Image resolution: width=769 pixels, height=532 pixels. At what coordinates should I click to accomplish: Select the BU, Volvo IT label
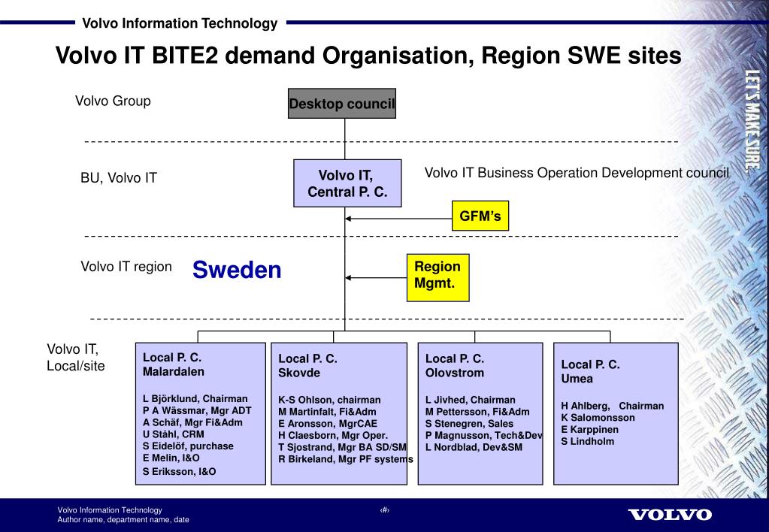tap(119, 177)
